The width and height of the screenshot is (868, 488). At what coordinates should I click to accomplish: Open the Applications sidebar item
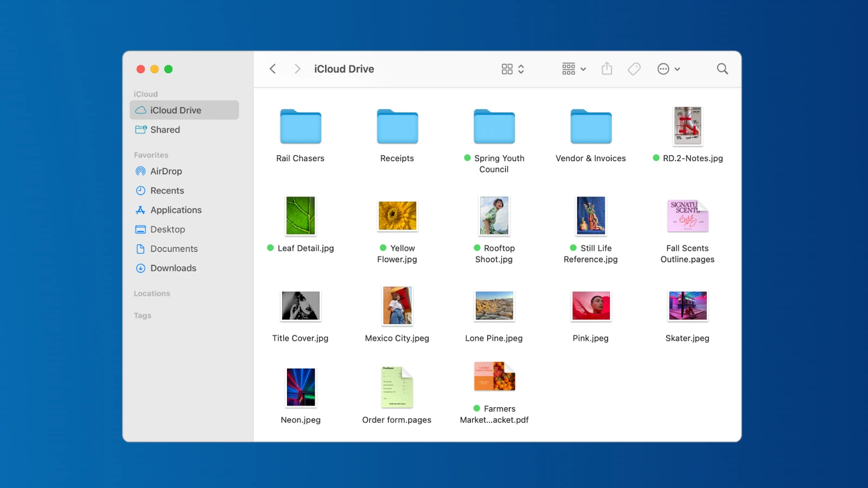pyautogui.click(x=176, y=210)
